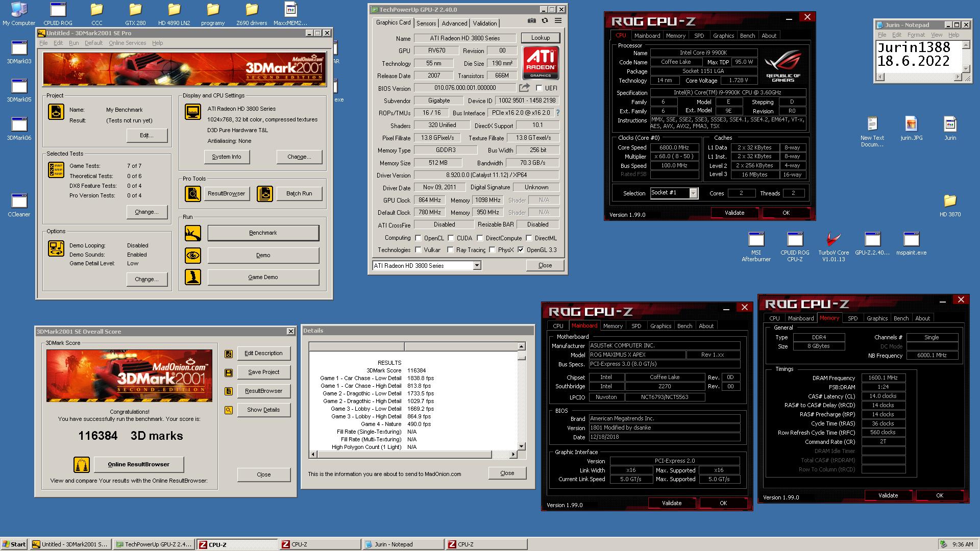The height and width of the screenshot is (551, 980).
Task: Open Socket #1 selection dropdown in CPU-Z
Action: (693, 193)
